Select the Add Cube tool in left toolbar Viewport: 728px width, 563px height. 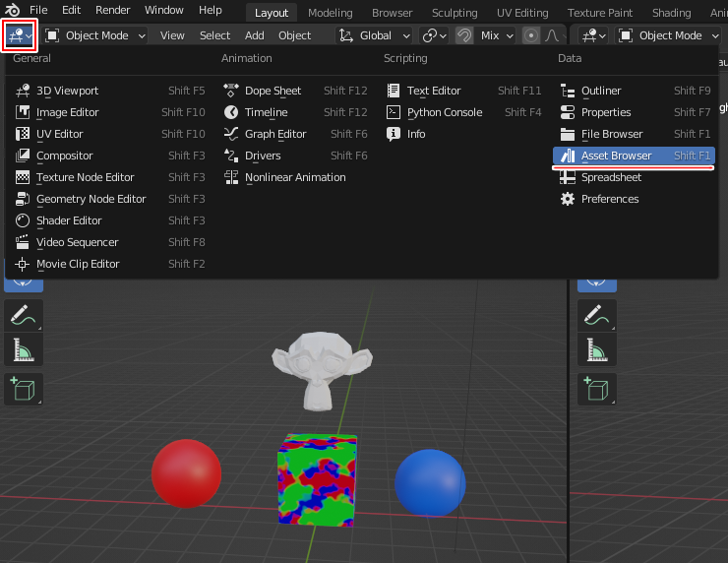click(24, 389)
